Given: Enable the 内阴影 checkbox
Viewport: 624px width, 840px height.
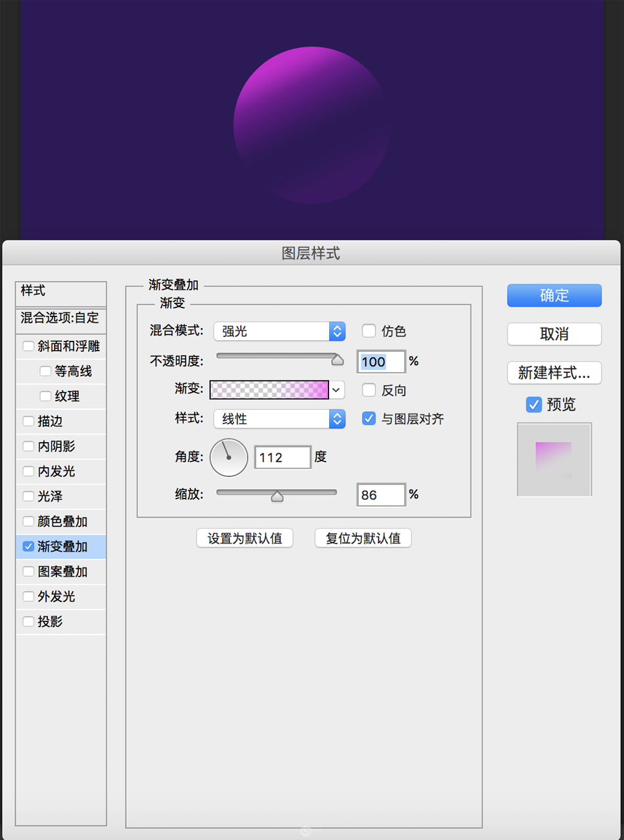Looking at the screenshot, I should pyautogui.click(x=28, y=446).
